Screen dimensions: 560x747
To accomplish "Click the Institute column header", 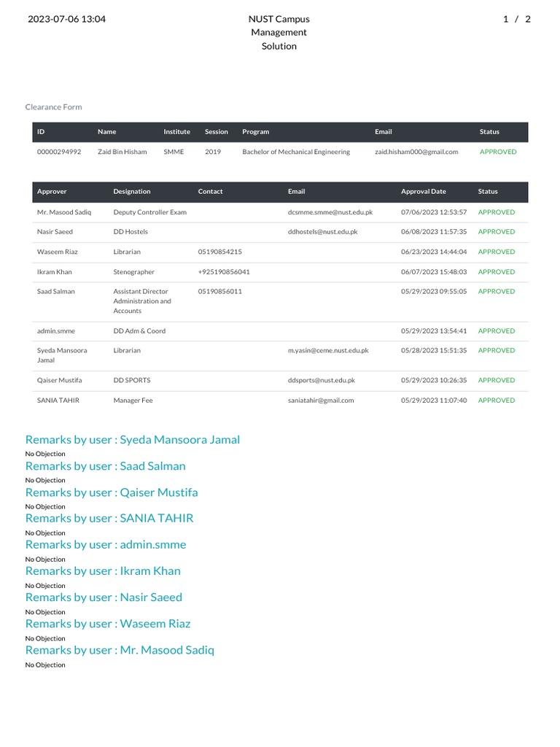I will pyautogui.click(x=176, y=132).
